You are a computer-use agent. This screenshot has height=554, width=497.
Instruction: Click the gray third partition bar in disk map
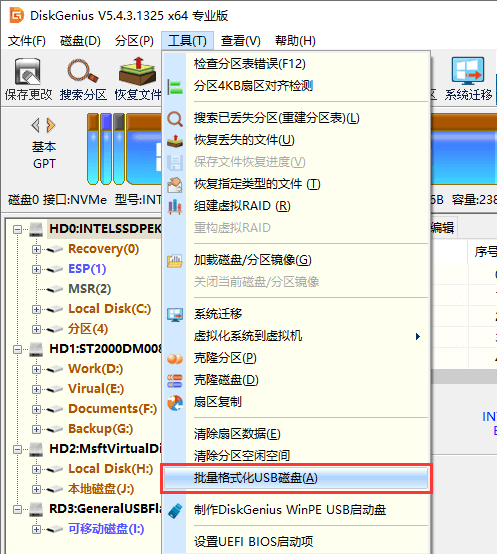[119, 149]
